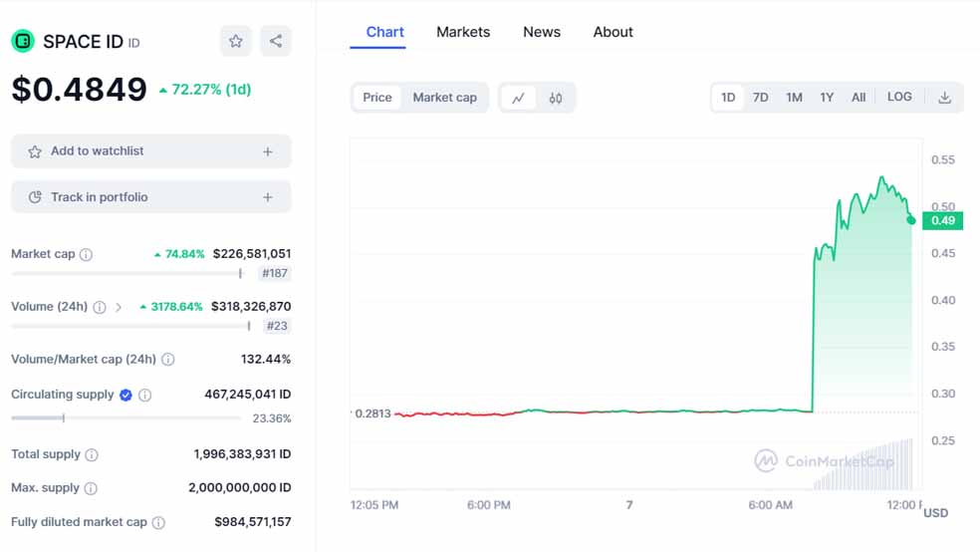Expand Volume (24h) chevron arrow

(119, 307)
